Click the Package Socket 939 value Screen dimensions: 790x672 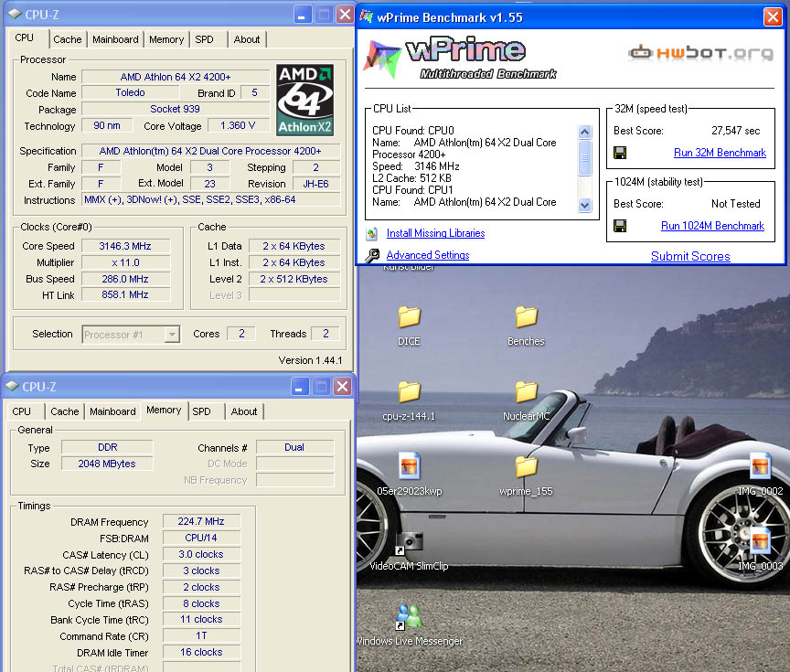click(x=176, y=110)
